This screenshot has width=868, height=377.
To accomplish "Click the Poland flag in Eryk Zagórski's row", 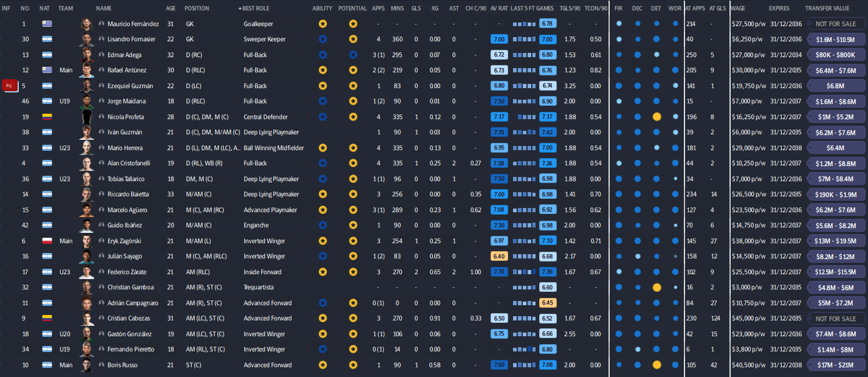I will pos(47,241).
